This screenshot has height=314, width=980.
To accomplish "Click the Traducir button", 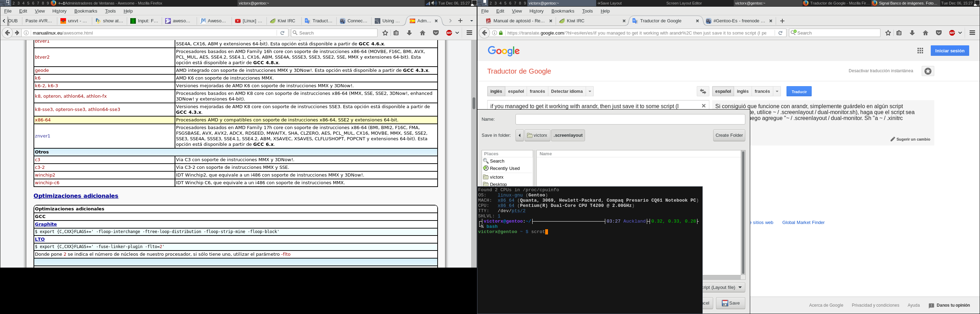I will coord(799,91).
